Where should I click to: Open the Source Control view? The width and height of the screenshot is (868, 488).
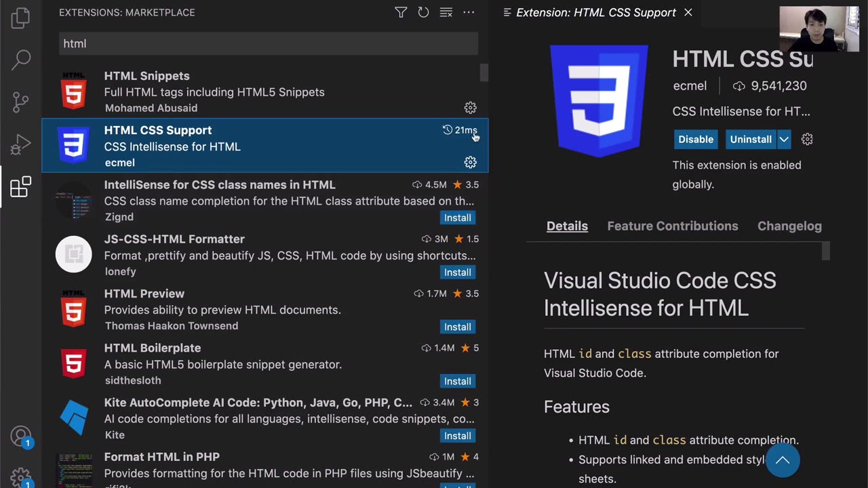pos(20,102)
